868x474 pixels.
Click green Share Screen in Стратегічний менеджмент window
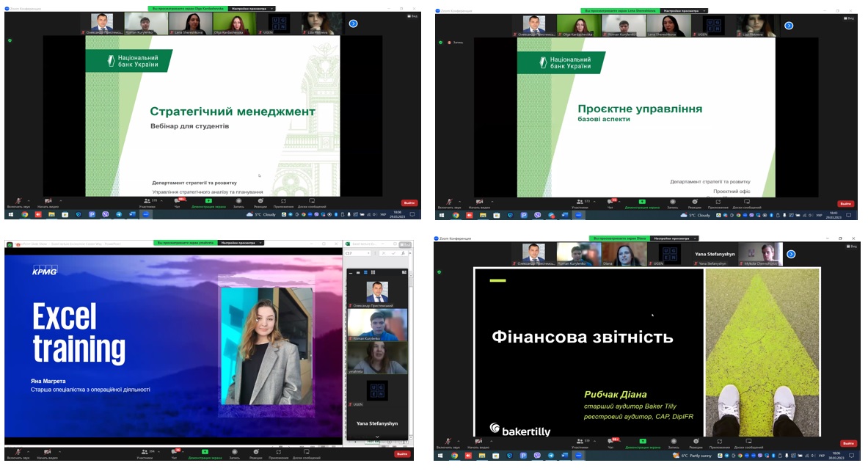coord(208,203)
